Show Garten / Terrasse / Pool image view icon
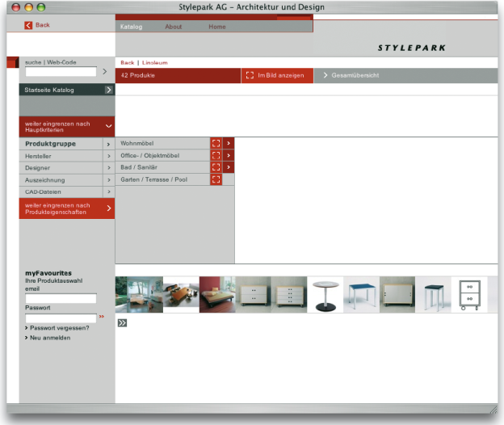The height and width of the screenshot is (425, 504). (x=216, y=179)
